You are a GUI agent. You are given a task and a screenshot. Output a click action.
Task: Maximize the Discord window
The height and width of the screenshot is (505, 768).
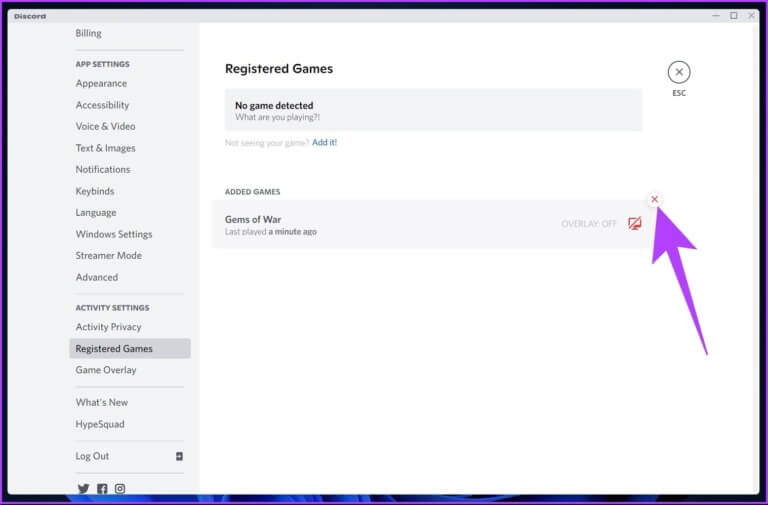coord(733,16)
